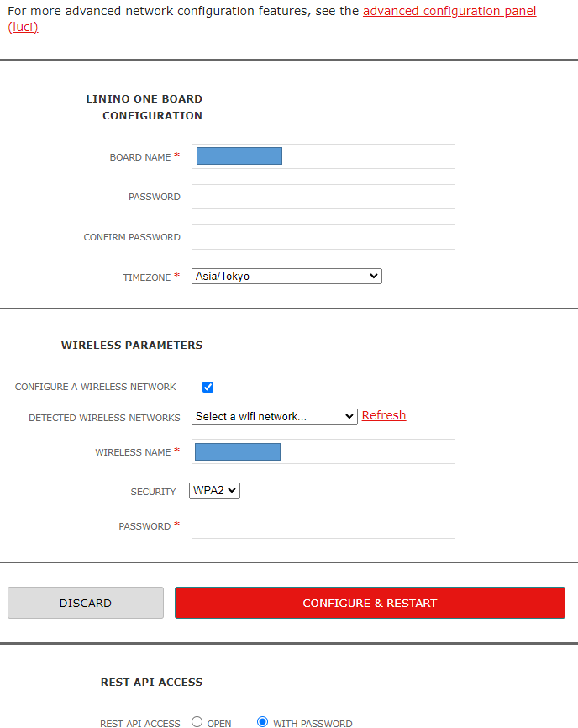Click the Refresh link for wireless networks
Viewport: 578px width, 728px height.
click(x=384, y=415)
